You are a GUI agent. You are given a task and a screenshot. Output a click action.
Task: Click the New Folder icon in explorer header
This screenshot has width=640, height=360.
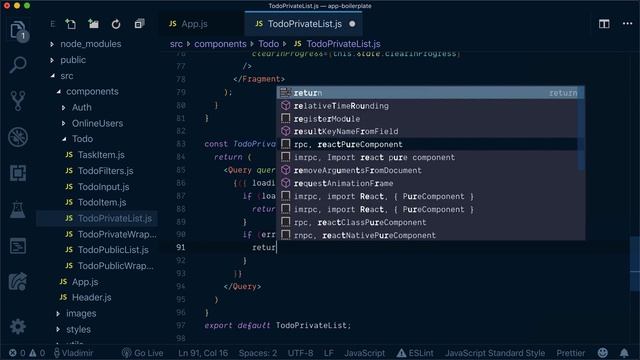tap(93, 24)
